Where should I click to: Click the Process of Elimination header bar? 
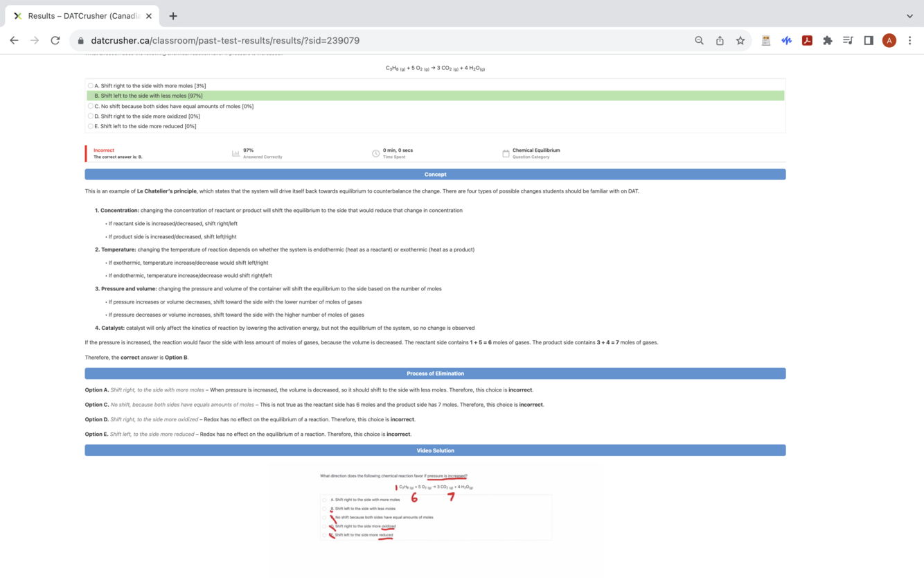coord(435,374)
